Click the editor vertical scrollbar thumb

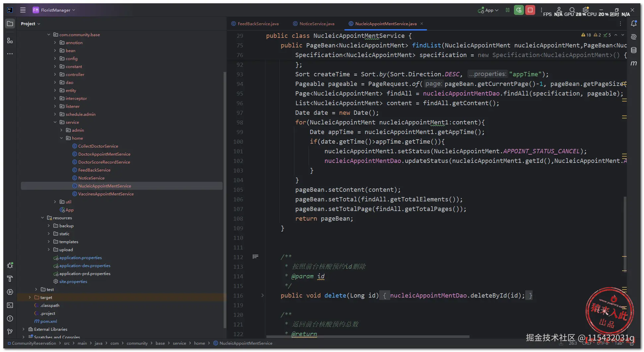625,234
